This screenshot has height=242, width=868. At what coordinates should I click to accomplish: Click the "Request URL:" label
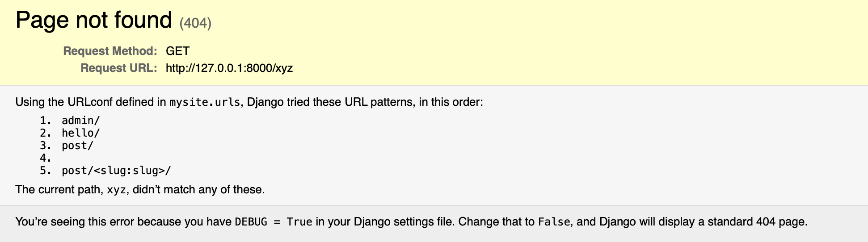[x=118, y=68]
